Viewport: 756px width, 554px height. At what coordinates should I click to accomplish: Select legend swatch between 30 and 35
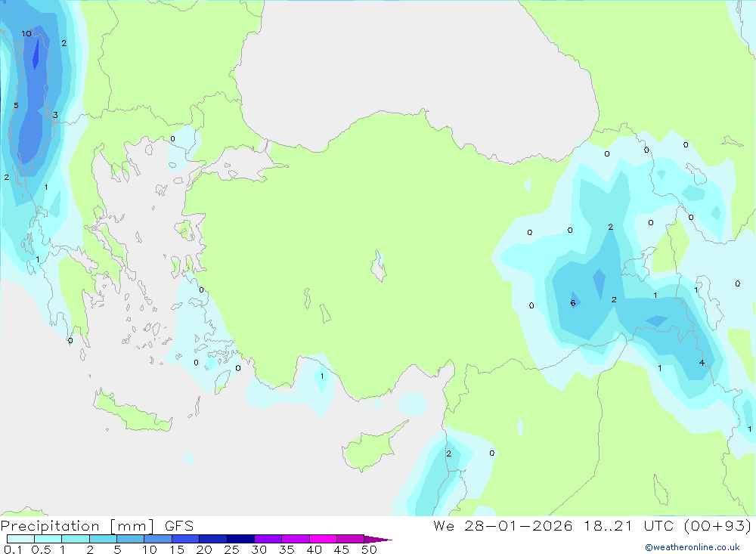[x=268, y=539]
